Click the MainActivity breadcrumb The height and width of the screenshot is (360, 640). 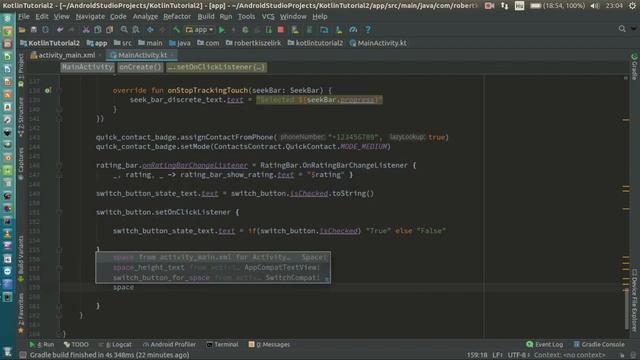coord(87,67)
